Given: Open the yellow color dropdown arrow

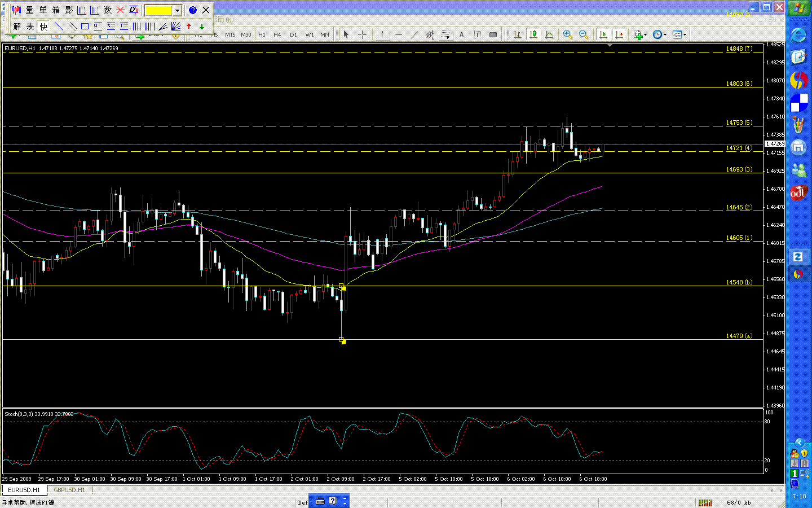Looking at the screenshot, I should (177, 10).
